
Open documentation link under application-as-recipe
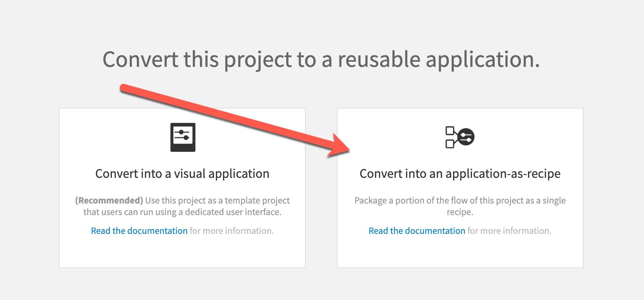[x=417, y=231]
